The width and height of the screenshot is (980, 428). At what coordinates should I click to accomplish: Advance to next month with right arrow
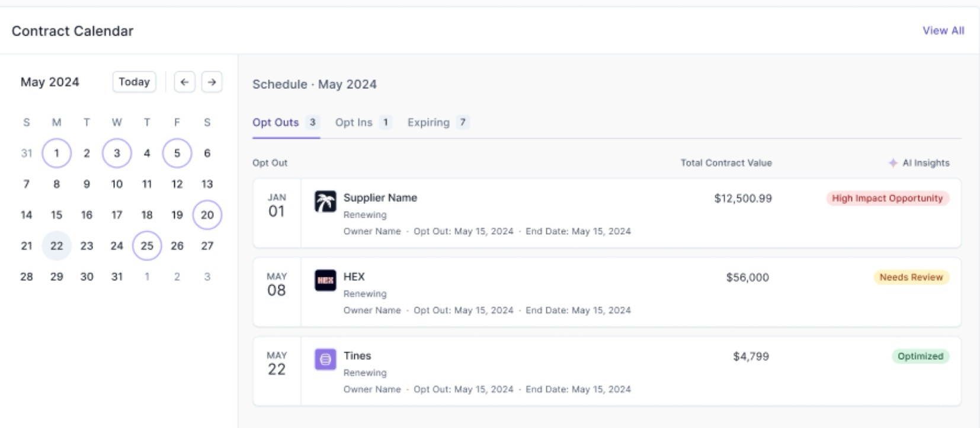pyautogui.click(x=212, y=82)
